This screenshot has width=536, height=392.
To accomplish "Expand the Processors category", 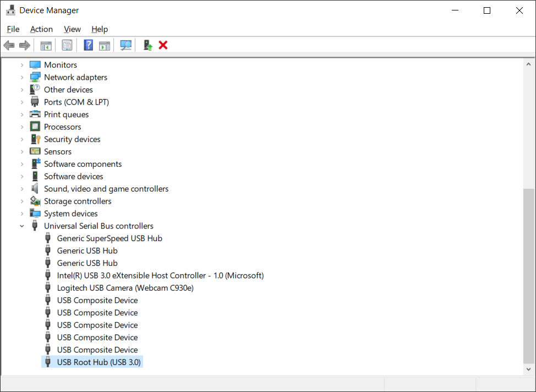I will pos(22,127).
